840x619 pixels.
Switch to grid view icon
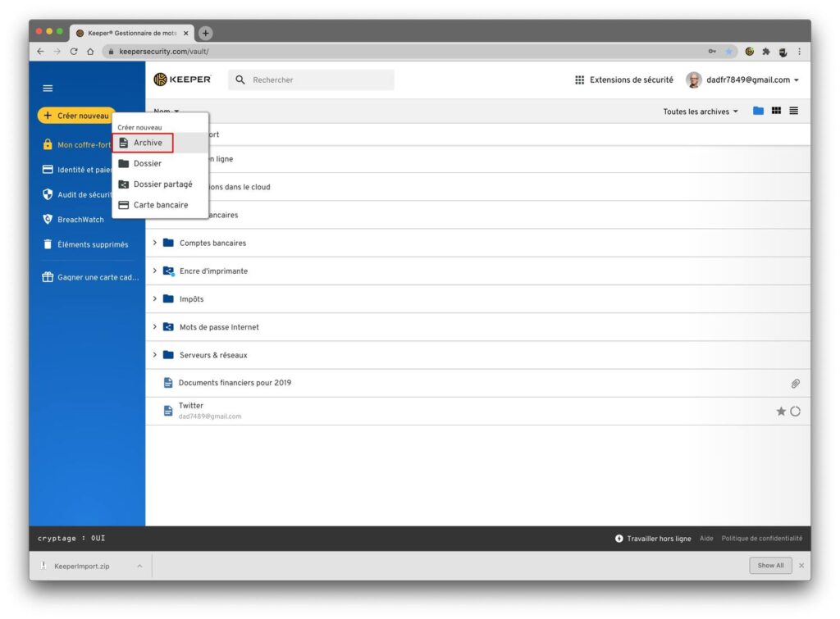point(776,112)
